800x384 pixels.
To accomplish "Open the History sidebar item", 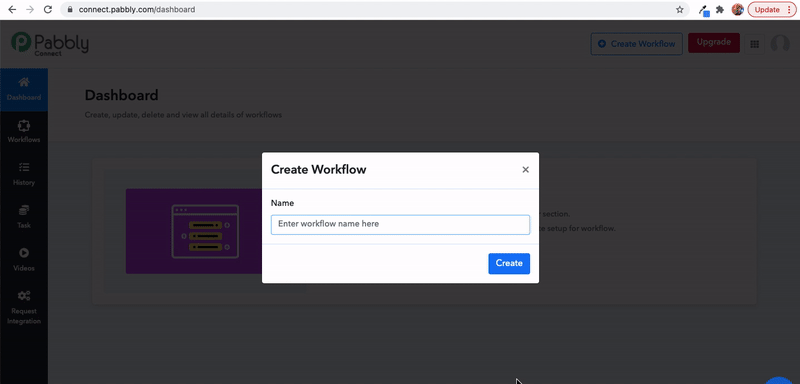I will point(24,174).
